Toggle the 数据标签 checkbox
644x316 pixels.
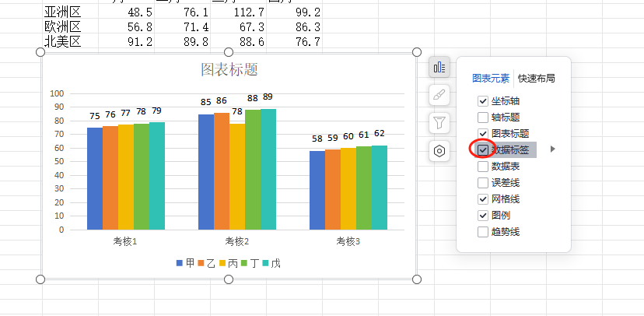(x=483, y=150)
